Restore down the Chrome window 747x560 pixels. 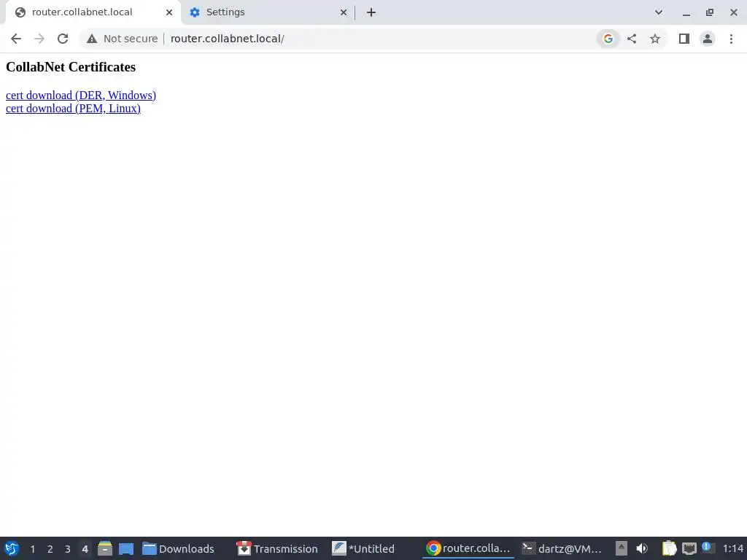[x=710, y=12]
